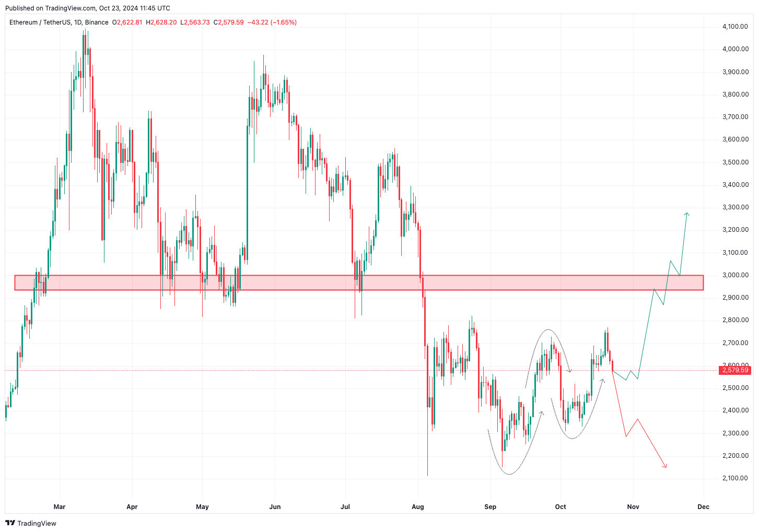Click the 3,900.00 price axis label
Screen dimensions: 759x532
click(x=735, y=72)
